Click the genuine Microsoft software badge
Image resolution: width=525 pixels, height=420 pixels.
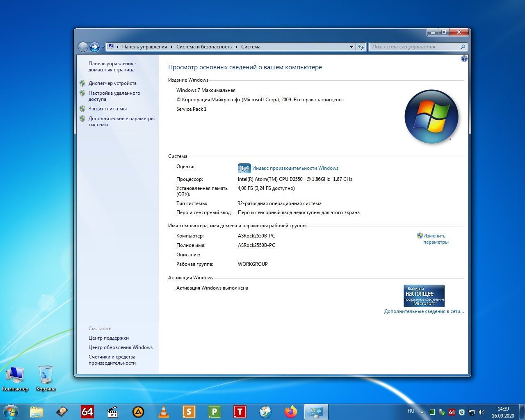click(x=424, y=296)
